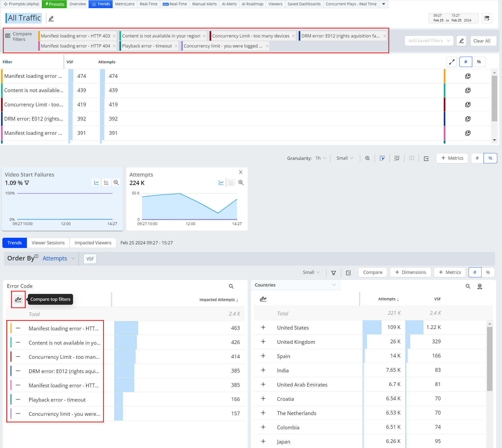The width and height of the screenshot is (502, 448).
Task: Expand the United Kingdom country row
Action: point(263,342)
